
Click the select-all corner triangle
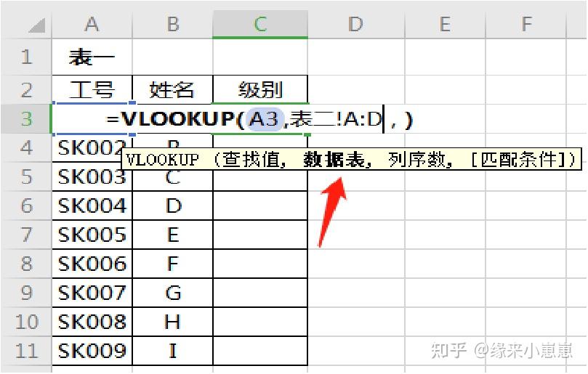click(37, 25)
